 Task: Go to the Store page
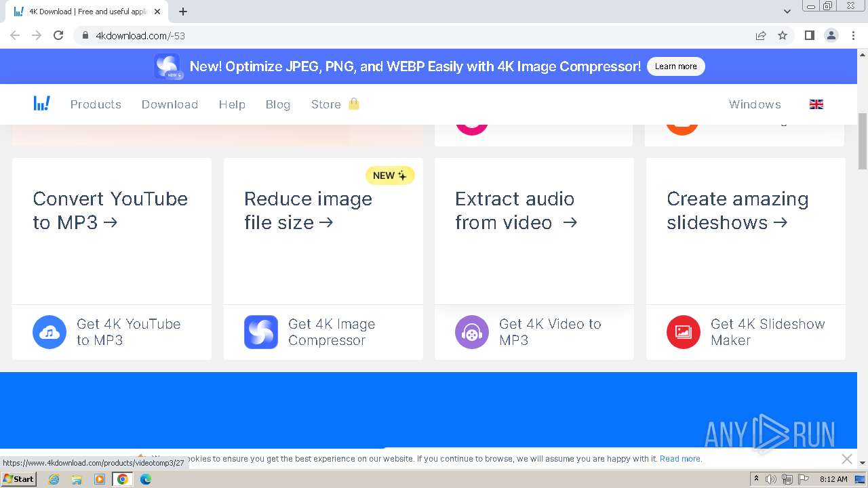pos(326,104)
